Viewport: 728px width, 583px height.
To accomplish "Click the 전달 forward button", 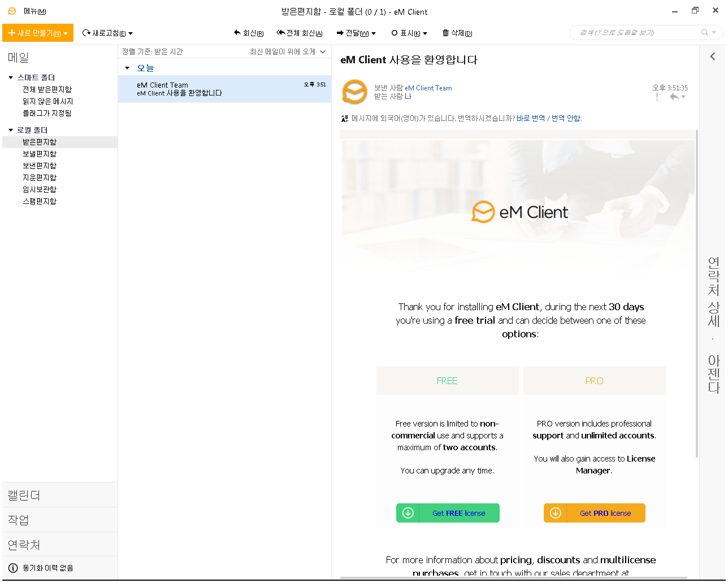I will [352, 33].
